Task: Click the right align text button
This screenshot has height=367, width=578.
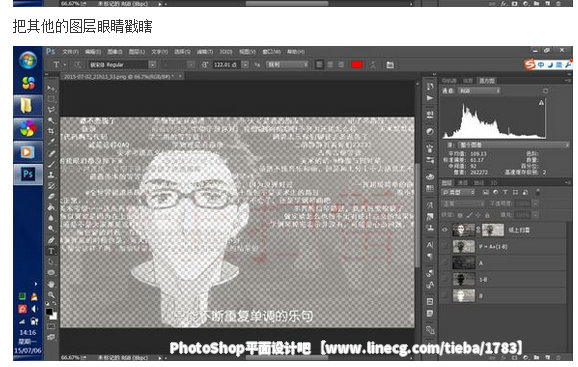Action: [341, 65]
